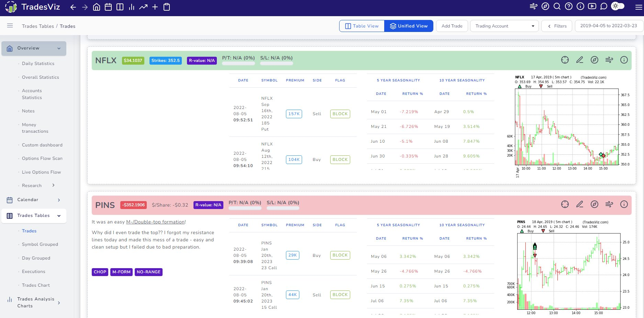
Task: Open Live Options Flow in sidebar
Action: (x=41, y=172)
